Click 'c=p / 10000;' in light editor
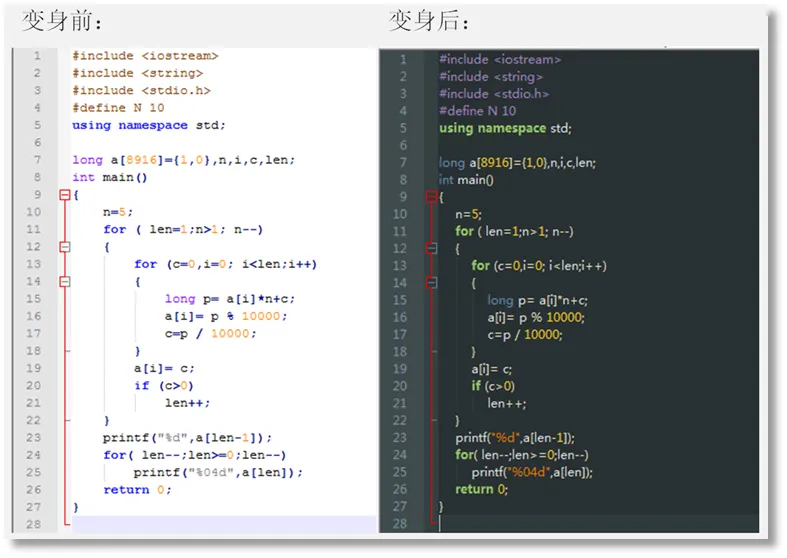The width and height of the screenshot is (787, 558). click(211, 334)
